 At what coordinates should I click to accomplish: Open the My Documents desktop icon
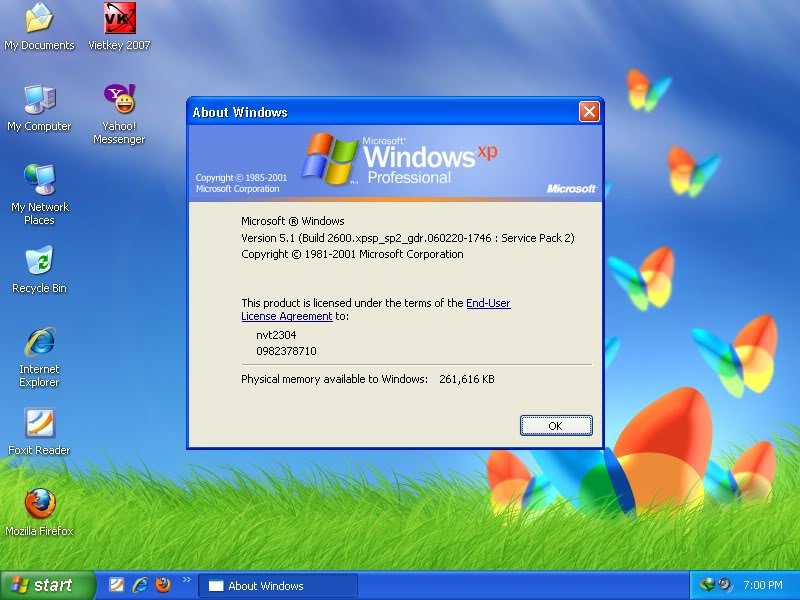pyautogui.click(x=39, y=27)
